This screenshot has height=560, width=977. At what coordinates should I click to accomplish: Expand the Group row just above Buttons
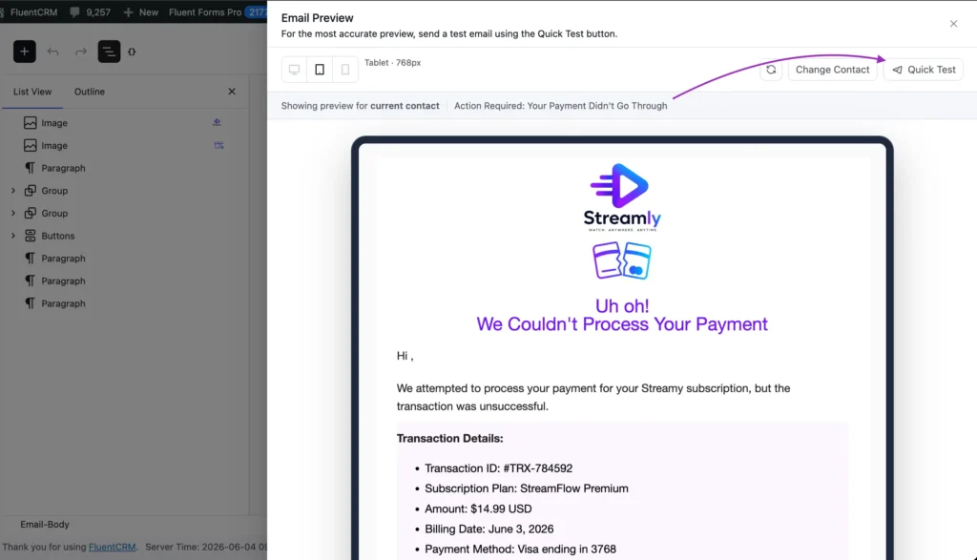click(13, 213)
